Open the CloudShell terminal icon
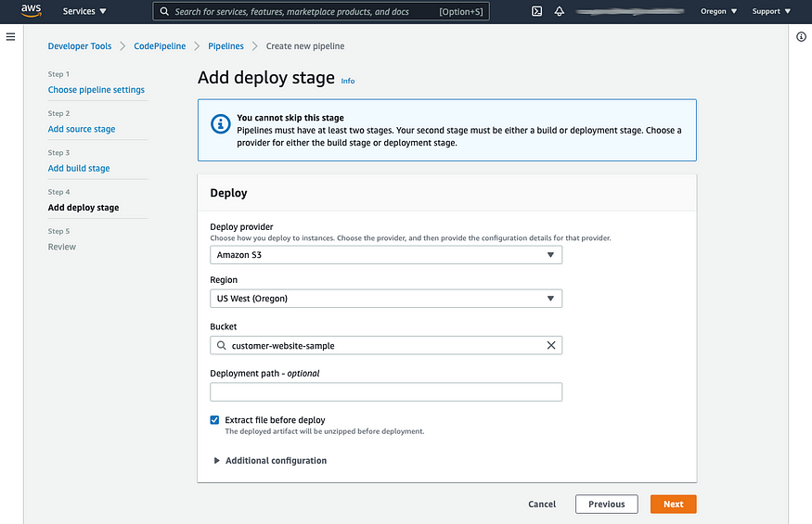Image resolution: width=812 pixels, height=524 pixels. coord(537,11)
